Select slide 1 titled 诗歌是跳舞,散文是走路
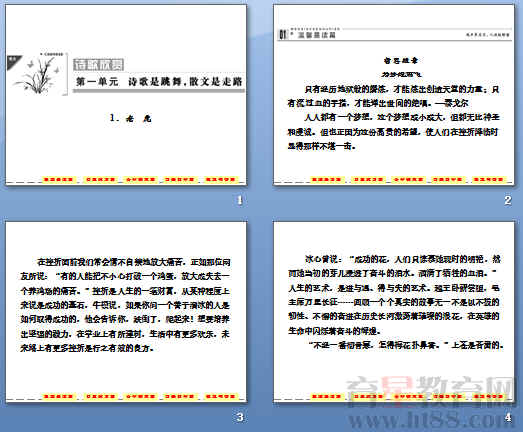This screenshot has height=432, width=523. pos(126,94)
